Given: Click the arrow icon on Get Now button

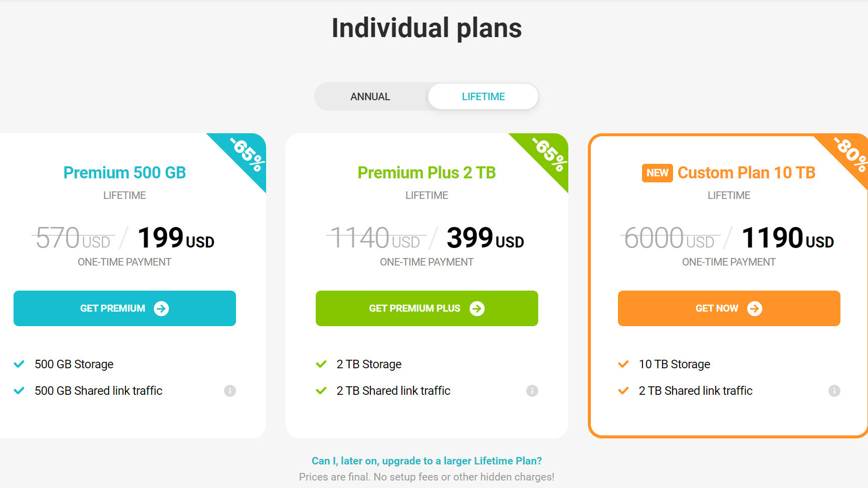Looking at the screenshot, I should point(755,309).
